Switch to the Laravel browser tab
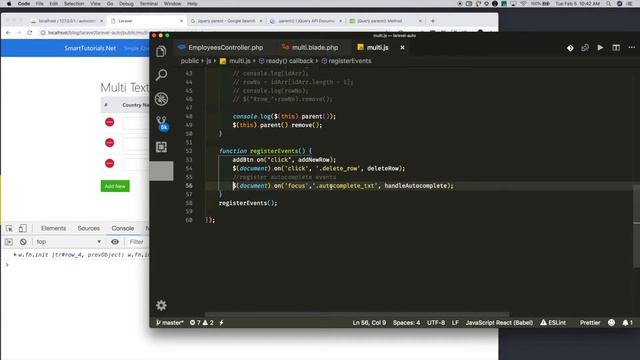 tap(147, 21)
